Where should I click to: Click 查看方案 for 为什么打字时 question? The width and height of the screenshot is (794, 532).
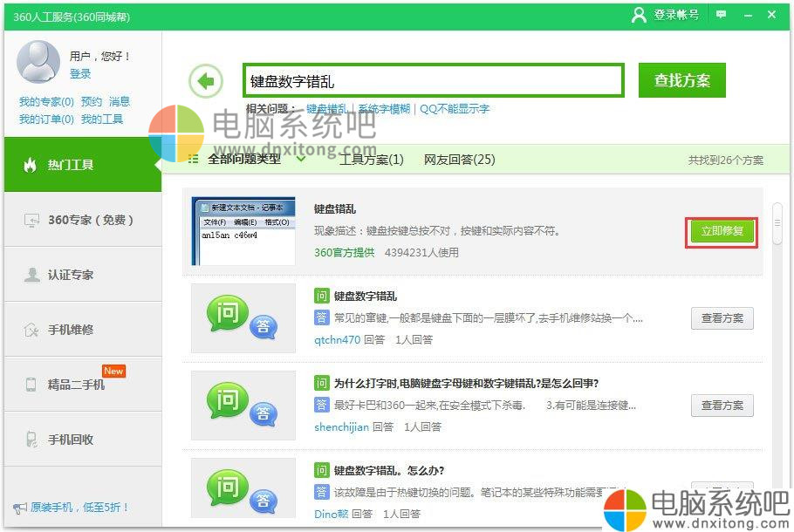[722, 406]
